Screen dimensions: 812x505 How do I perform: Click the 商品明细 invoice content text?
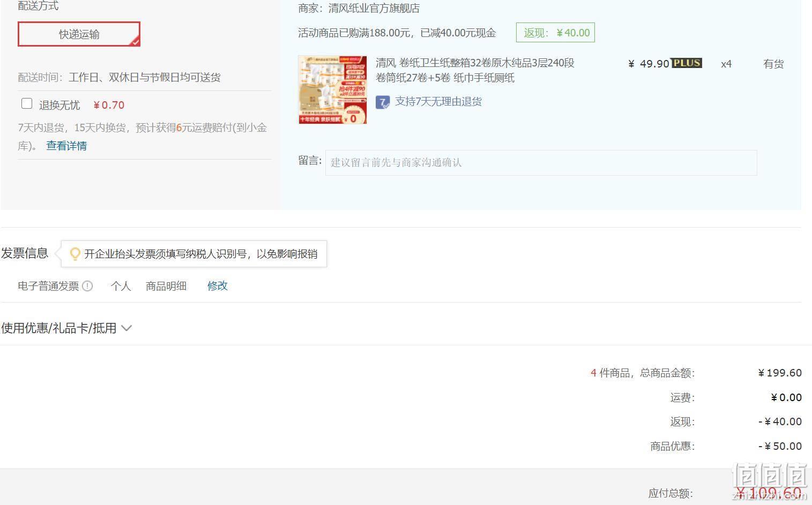(x=166, y=286)
